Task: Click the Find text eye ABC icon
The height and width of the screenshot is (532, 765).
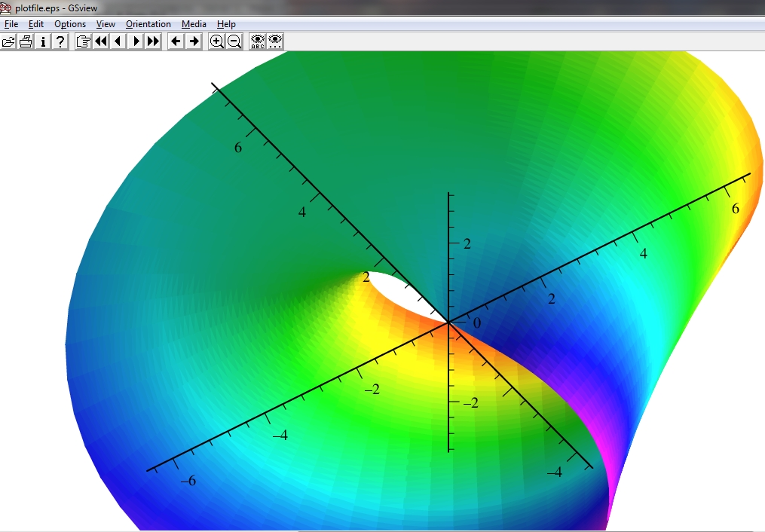Action: 258,41
